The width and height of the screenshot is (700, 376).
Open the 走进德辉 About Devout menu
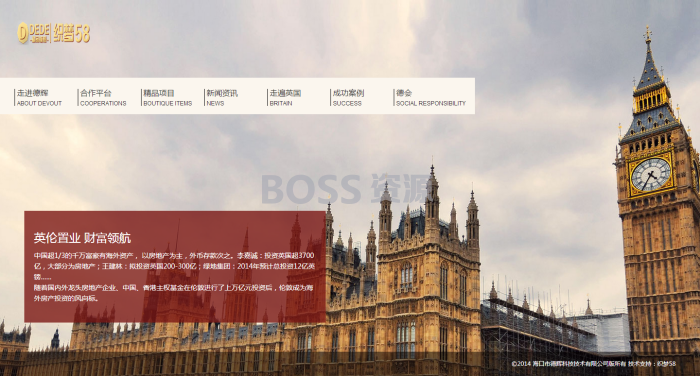coord(39,97)
